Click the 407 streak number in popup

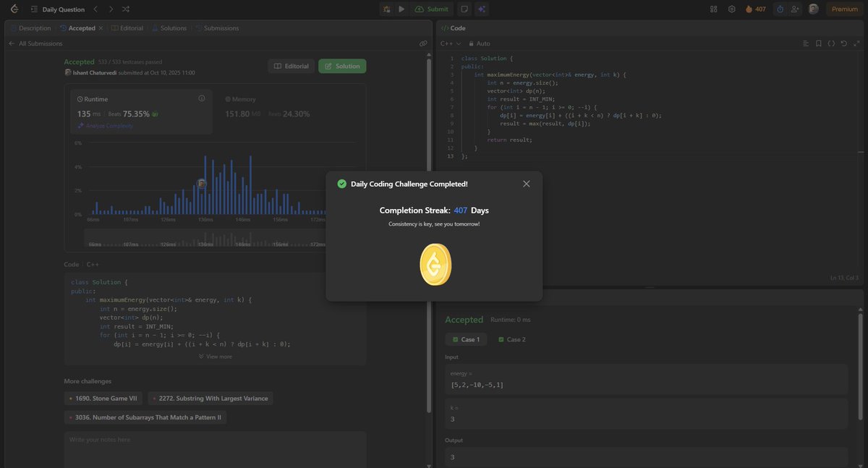click(461, 210)
